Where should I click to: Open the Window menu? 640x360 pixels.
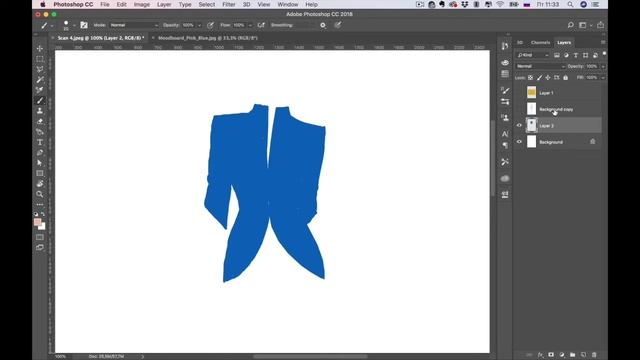point(288,4)
